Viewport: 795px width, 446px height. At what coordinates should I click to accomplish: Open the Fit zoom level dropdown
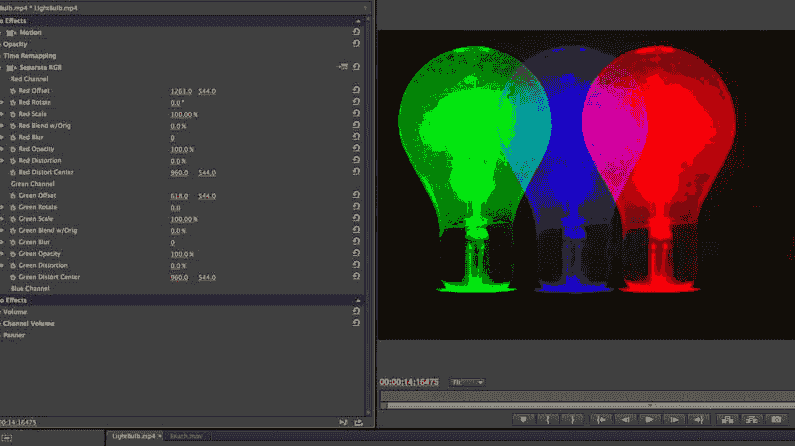[467, 382]
